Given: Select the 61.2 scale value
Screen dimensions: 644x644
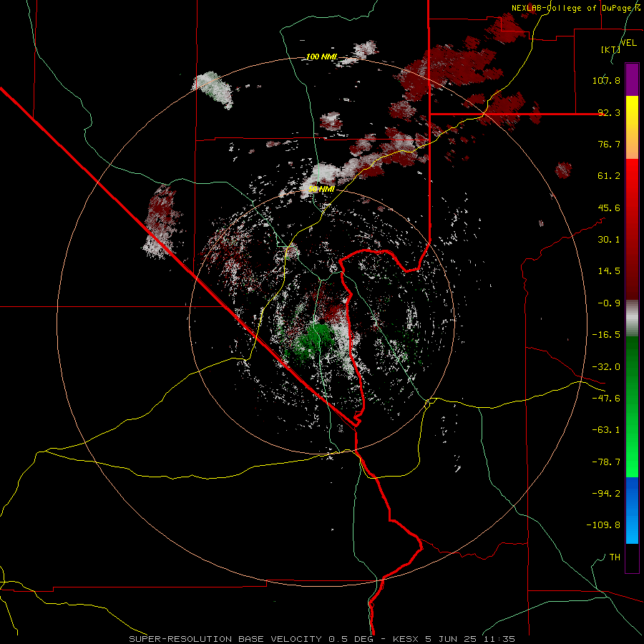Looking at the screenshot, I should tap(609, 176).
